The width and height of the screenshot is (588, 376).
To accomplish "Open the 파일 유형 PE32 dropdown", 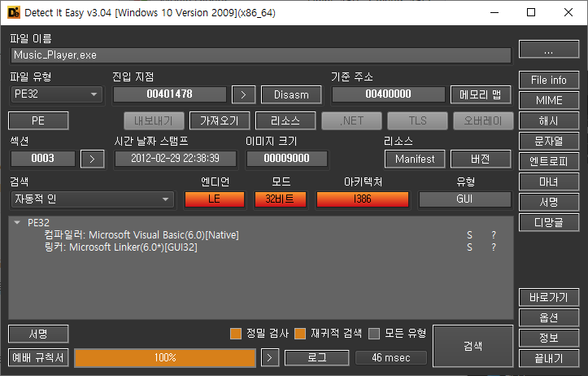I will pos(56,94).
